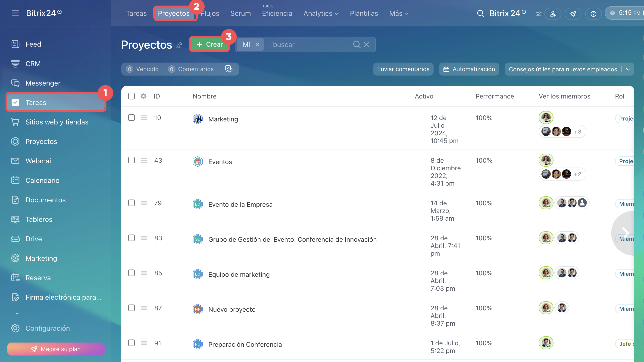Screen dimensions: 644x362
Task: Open row actions menu for Marketing project
Action: click(144, 118)
